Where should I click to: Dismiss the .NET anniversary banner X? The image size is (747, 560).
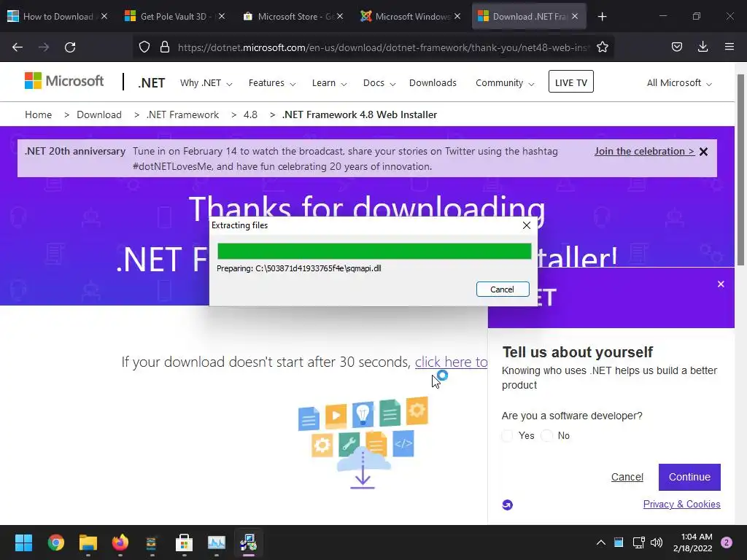pyautogui.click(x=704, y=152)
